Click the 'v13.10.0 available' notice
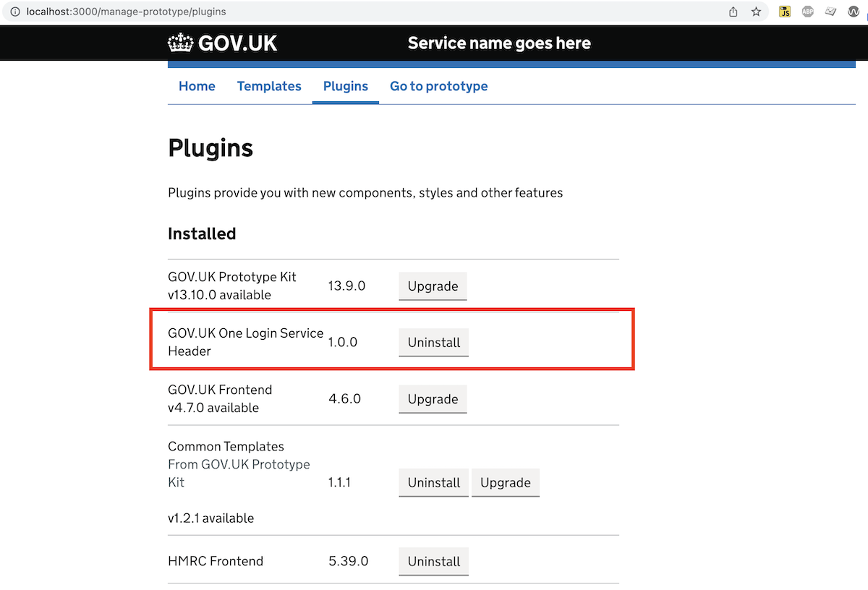868x590 pixels. click(x=219, y=295)
